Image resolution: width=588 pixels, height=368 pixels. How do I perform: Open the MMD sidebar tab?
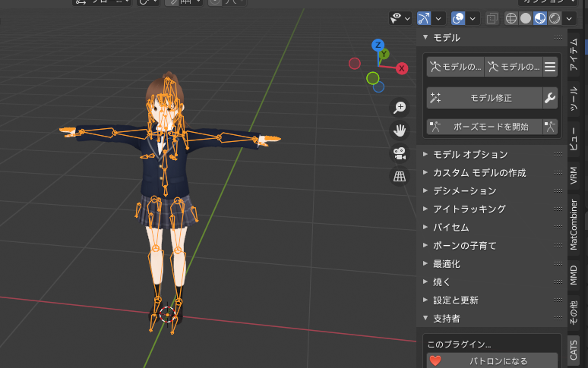[574, 275]
